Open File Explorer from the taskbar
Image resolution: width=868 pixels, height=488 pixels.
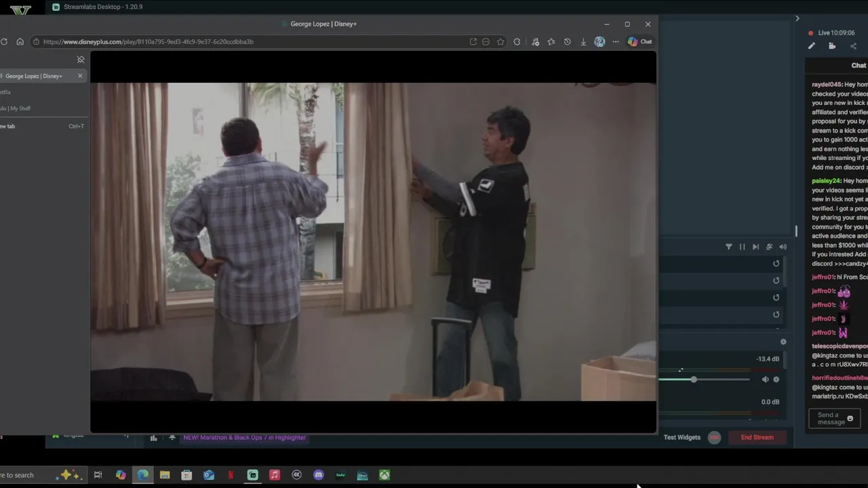[164, 475]
